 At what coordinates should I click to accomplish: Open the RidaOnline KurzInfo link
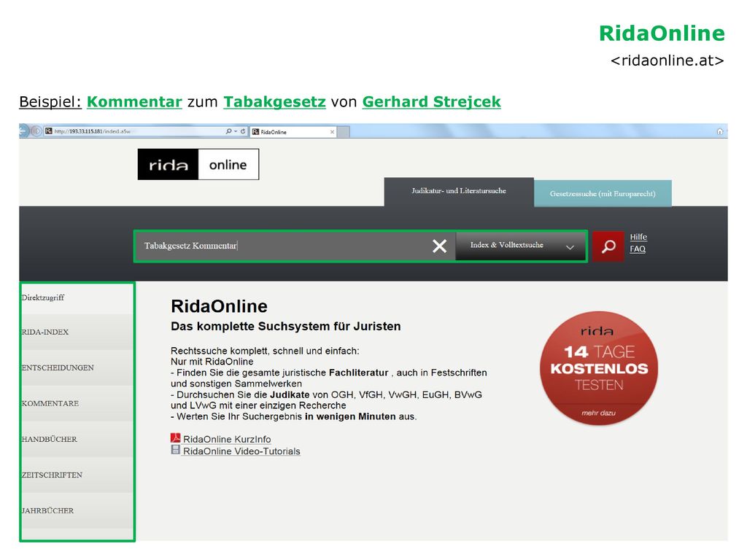point(227,439)
